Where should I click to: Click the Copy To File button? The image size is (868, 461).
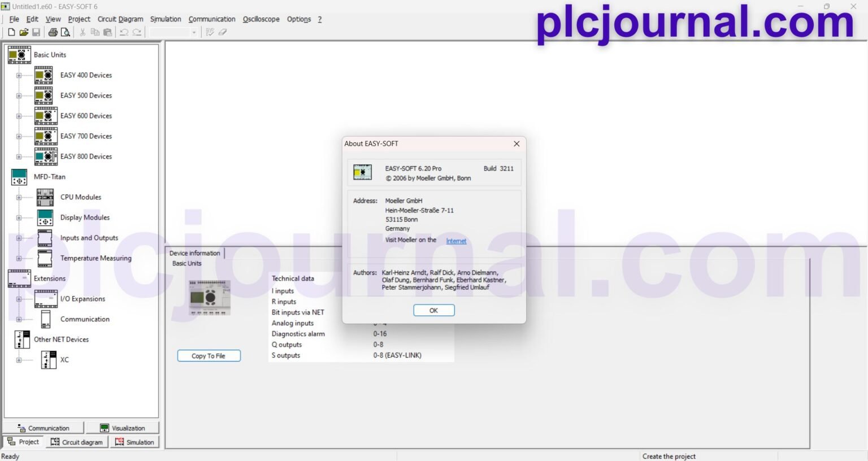[x=209, y=355]
